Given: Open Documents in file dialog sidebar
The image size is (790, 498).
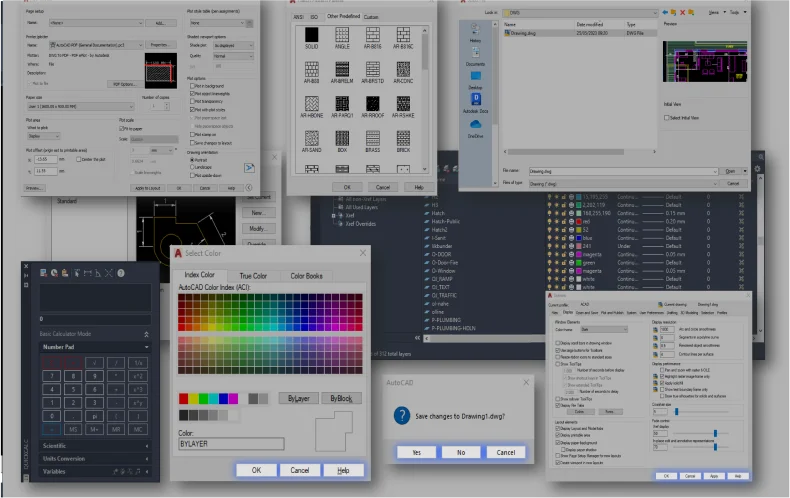Looking at the screenshot, I should click(x=475, y=56).
